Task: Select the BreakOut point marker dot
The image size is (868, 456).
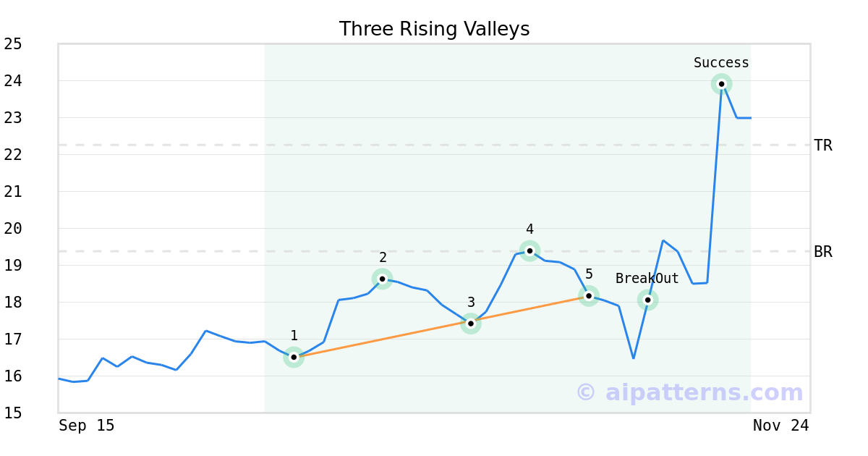Action: (x=648, y=300)
